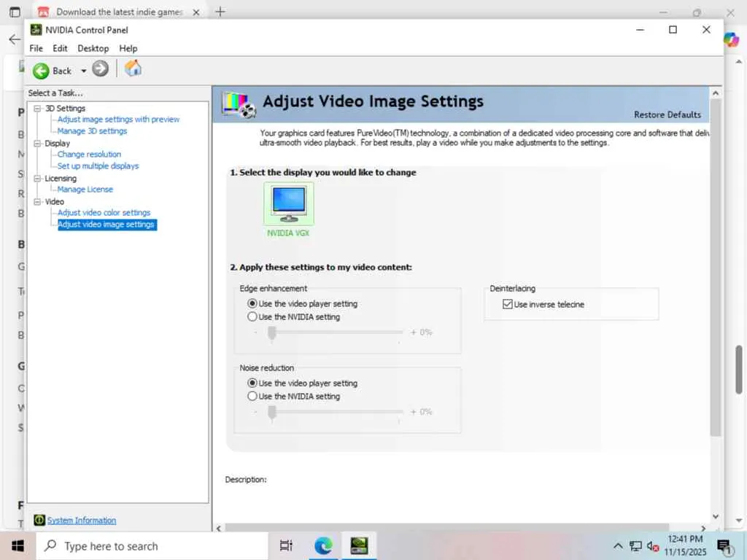Click Restore Defaults link
The height and width of the screenshot is (560, 747).
coord(667,114)
